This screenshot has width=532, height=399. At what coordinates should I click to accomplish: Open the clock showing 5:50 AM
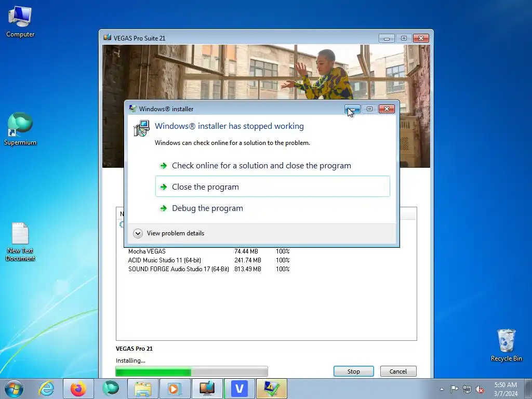tap(506, 389)
